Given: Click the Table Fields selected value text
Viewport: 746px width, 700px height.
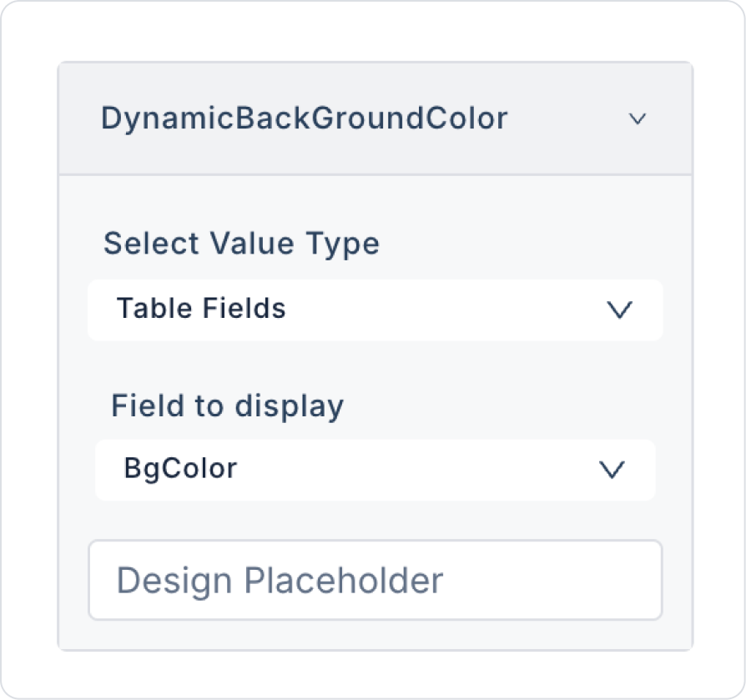Looking at the screenshot, I should pyautogui.click(x=201, y=309).
